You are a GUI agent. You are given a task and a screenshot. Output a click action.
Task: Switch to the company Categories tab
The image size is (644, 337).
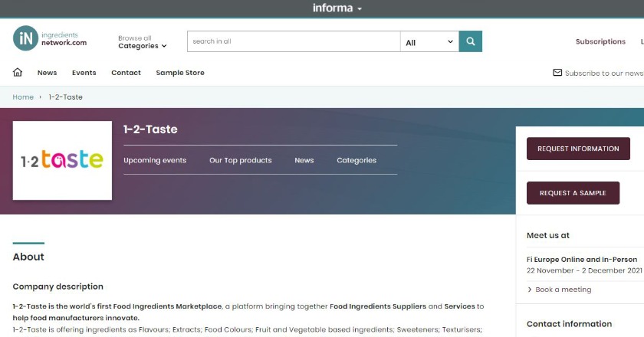click(x=356, y=160)
